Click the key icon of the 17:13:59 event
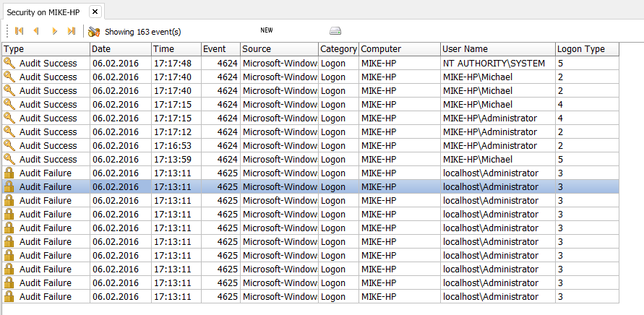The image size is (644, 315). (x=9, y=160)
